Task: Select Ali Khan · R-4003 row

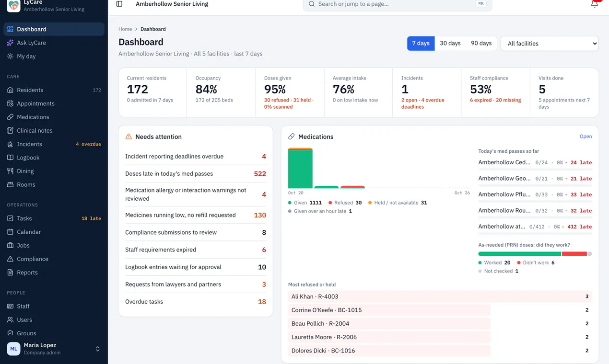Action: pyautogui.click(x=440, y=296)
